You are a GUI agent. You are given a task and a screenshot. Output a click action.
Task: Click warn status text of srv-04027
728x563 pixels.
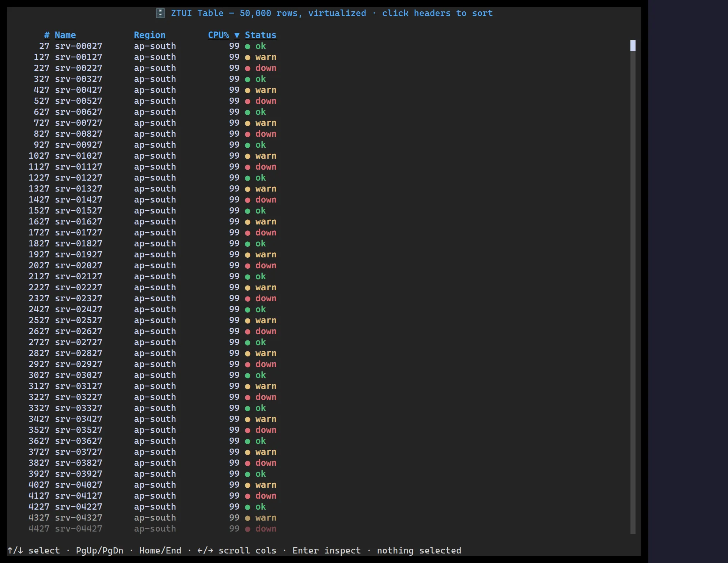266,485
